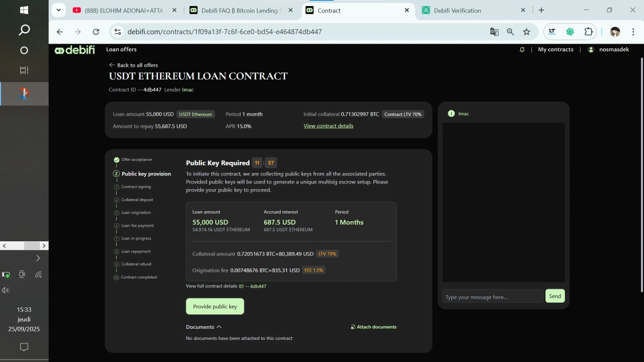The image size is (644, 362).
Task: Reload the contract page
Action: click(x=96, y=32)
